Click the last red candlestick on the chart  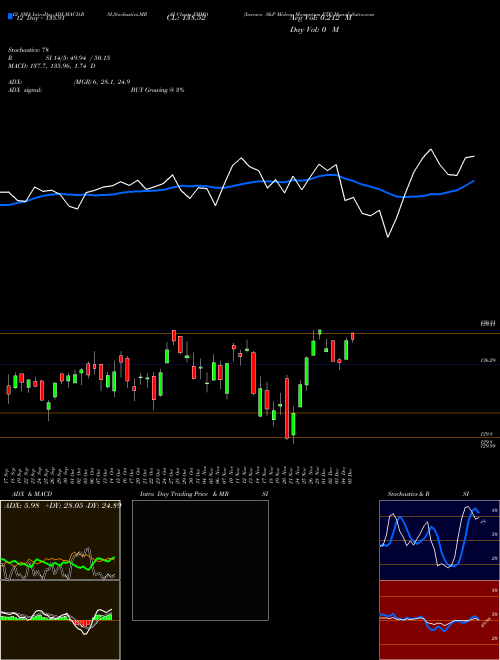click(x=353, y=336)
